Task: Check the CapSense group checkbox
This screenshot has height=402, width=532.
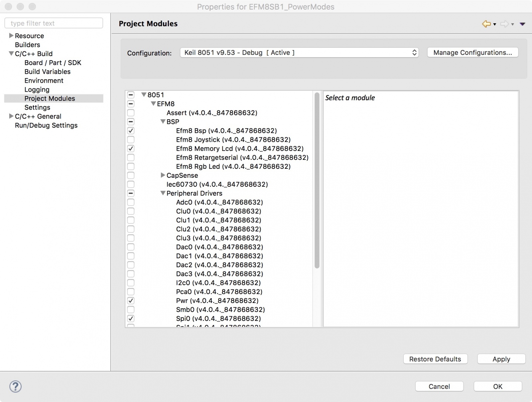Action: point(131,175)
